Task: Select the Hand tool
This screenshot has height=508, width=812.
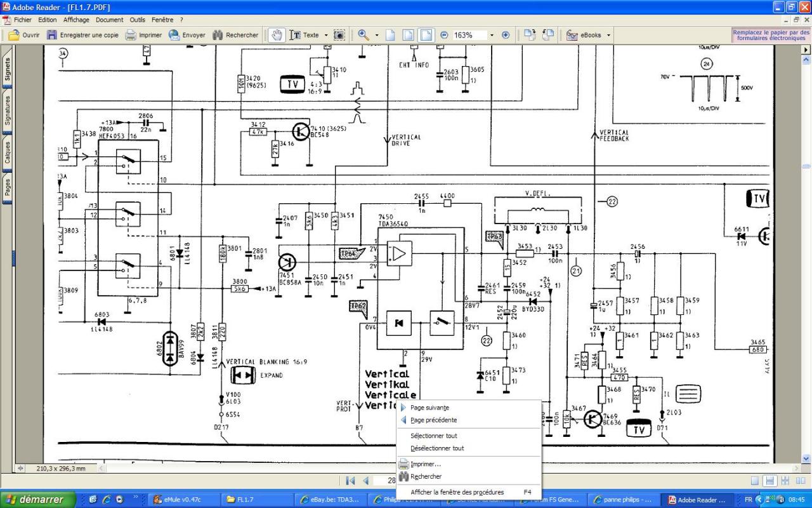Action: tap(277, 35)
